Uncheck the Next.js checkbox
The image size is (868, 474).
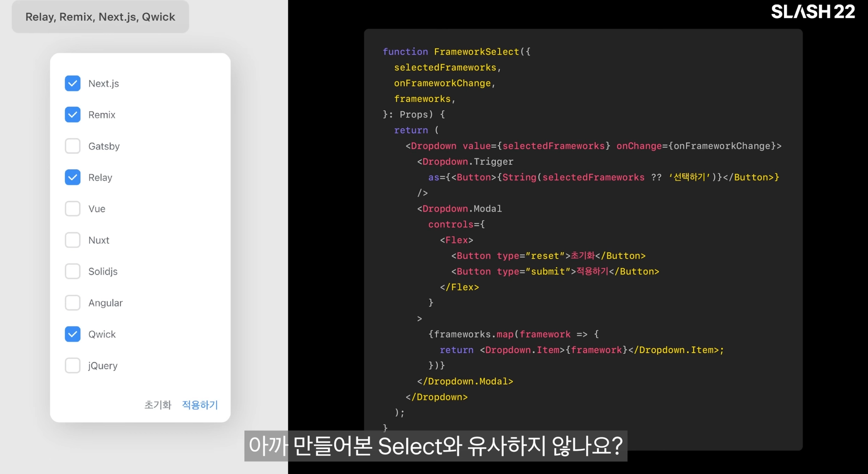point(72,84)
